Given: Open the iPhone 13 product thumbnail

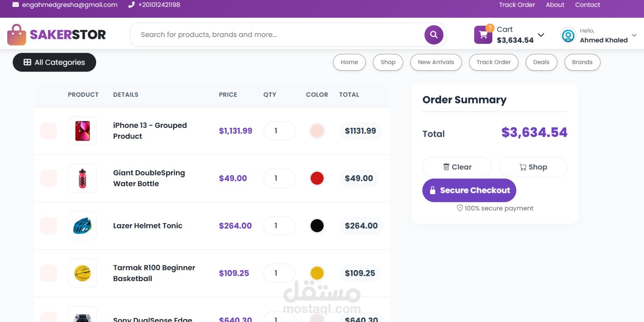Looking at the screenshot, I should [x=83, y=131].
